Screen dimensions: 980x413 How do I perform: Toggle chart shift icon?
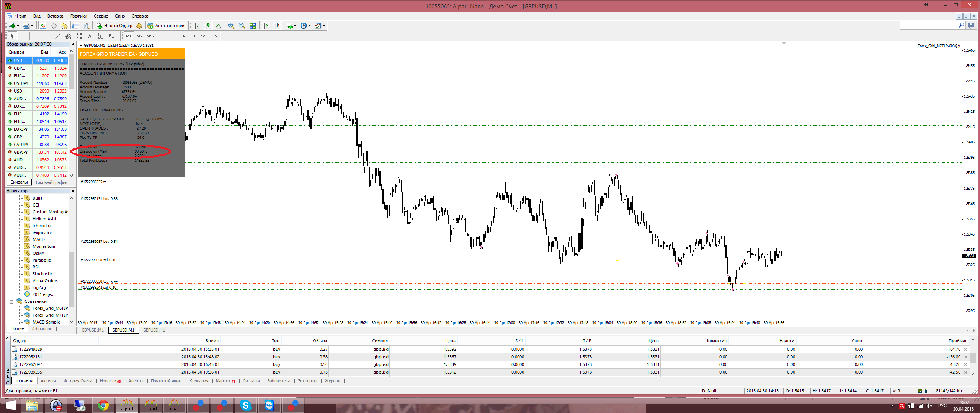277,26
